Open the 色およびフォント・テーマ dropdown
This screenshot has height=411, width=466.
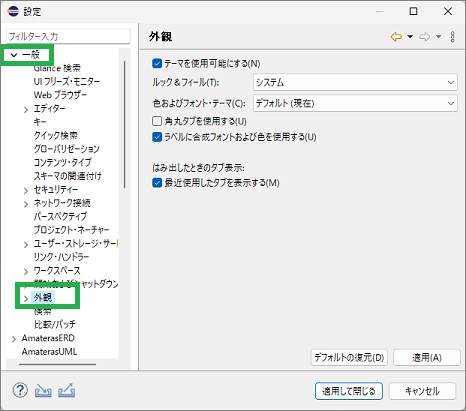[355, 103]
